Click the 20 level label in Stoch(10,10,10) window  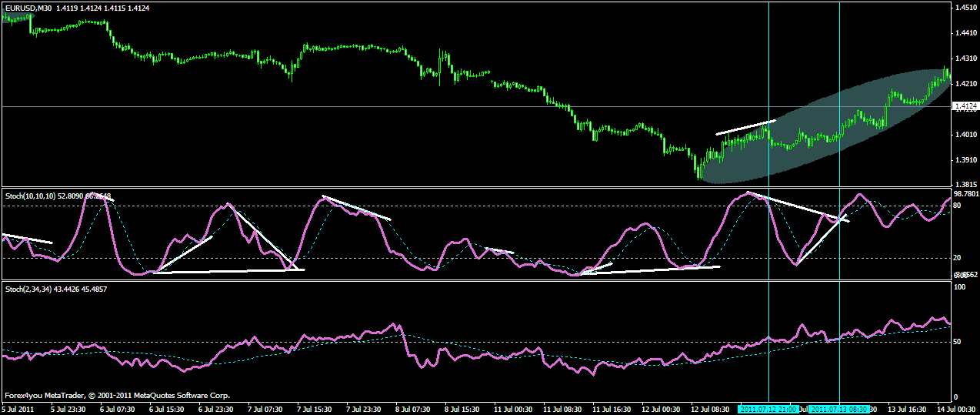pyautogui.click(x=958, y=258)
